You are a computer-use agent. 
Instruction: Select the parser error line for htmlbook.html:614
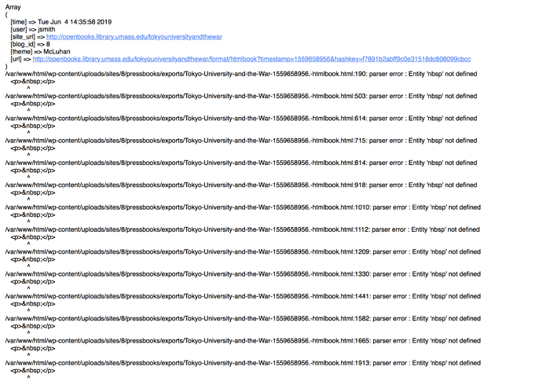(241, 119)
